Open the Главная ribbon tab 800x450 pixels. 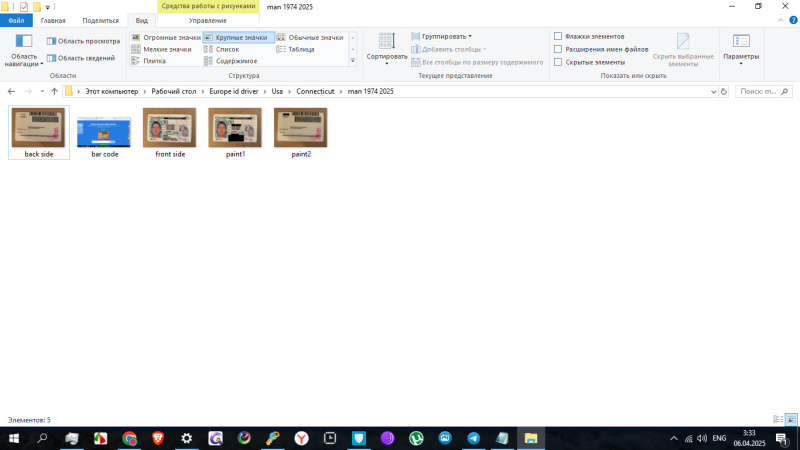(x=52, y=20)
